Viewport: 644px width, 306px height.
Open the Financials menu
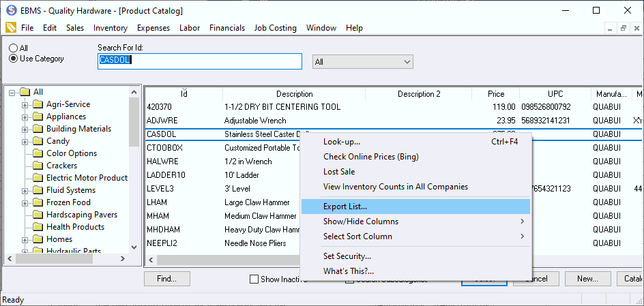227,28
